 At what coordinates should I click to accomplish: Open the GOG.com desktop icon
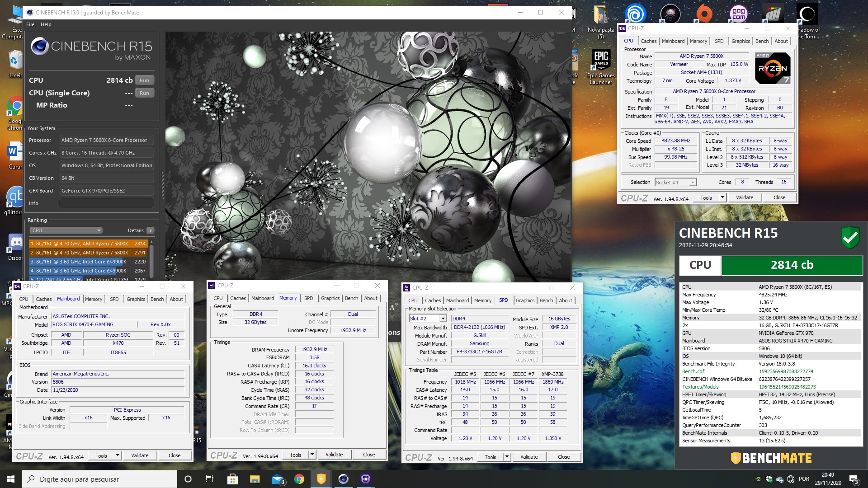(x=738, y=14)
